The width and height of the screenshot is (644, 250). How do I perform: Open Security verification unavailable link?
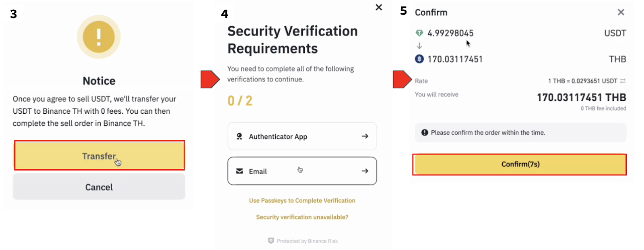coord(302,217)
